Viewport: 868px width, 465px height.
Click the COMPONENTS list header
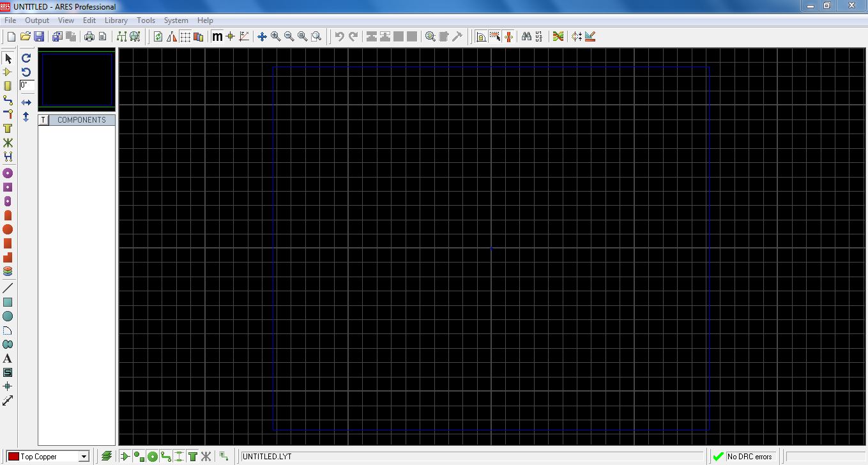point(82,120)
